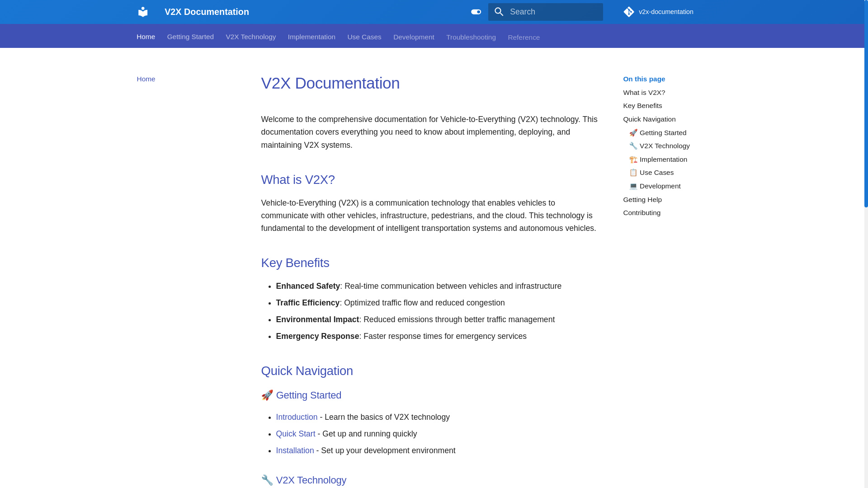
Task: Open the Use Cases tab
Action: pyautogui.click(x=364, y=37)
